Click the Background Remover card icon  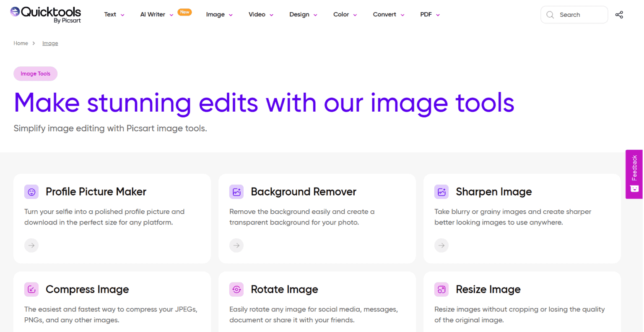point(236,192)
